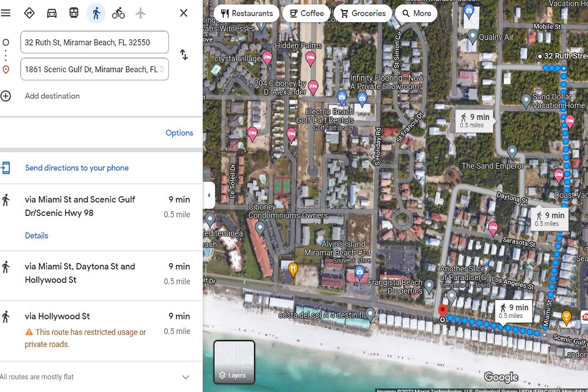Image resolution: width=588 pixels, height=392 pixels.
Task: Select the cycling travel mode icon
Action: [x=118, y=13]
